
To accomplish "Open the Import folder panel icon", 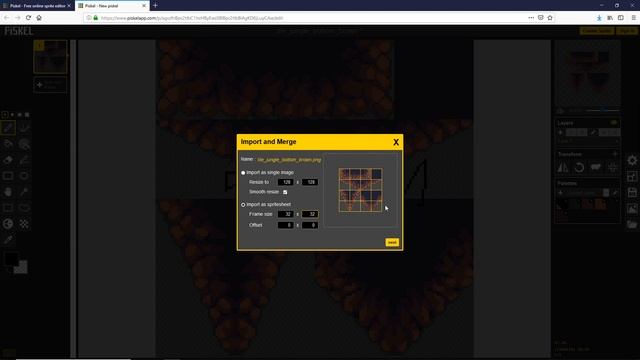I will [632, 224].
